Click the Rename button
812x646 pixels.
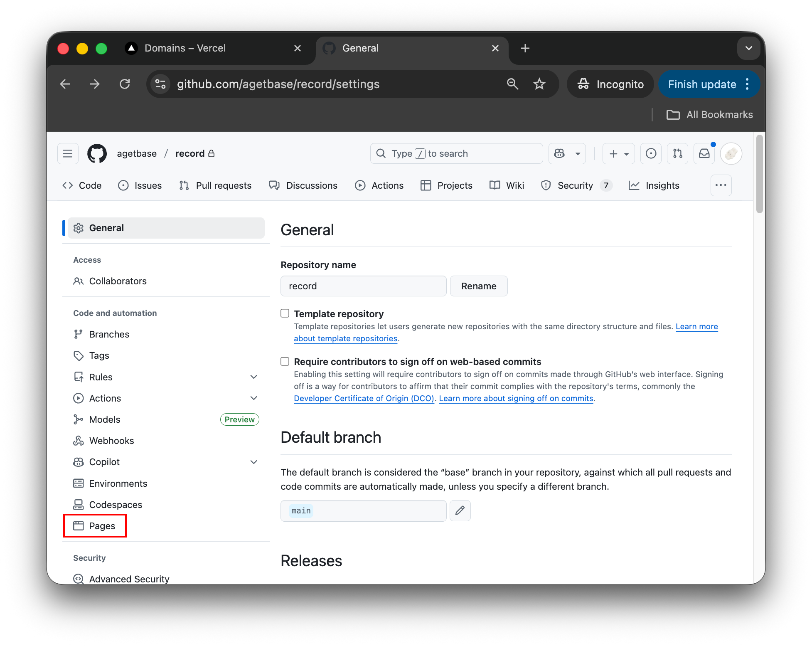(478, 286)
